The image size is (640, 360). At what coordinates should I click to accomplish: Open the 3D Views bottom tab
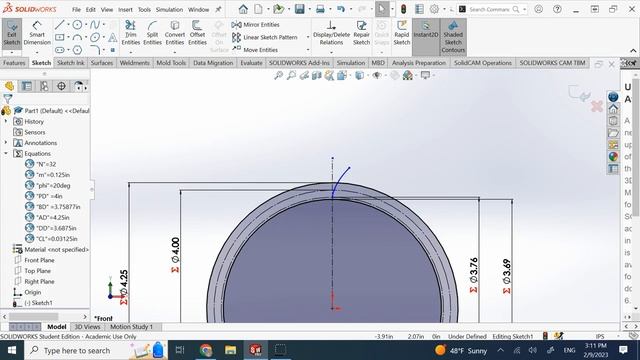pos(87,327)
